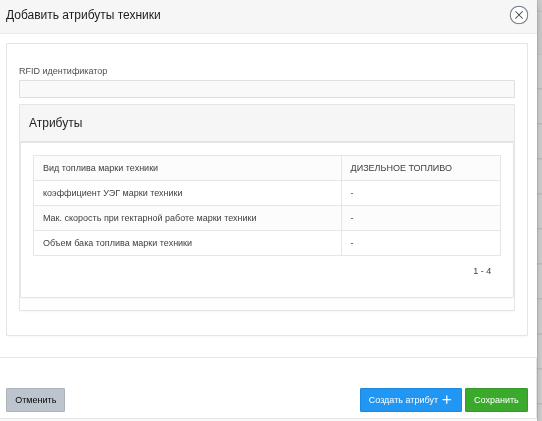Click the RFID идентификатор label

63,71
